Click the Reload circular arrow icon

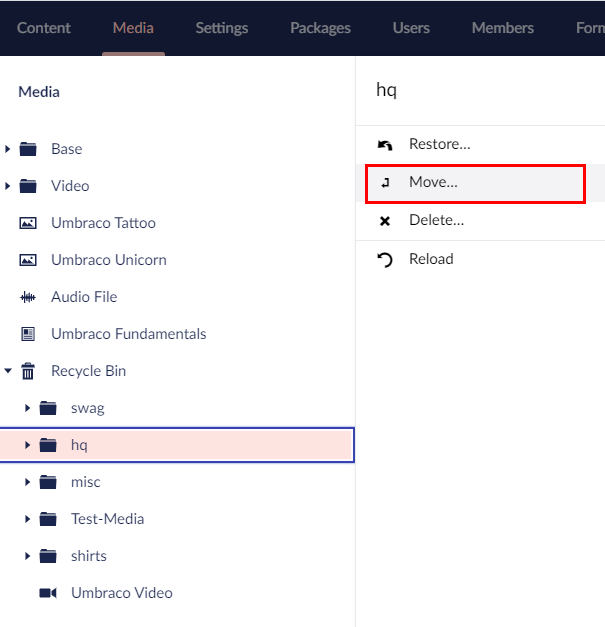tap(385, 260)
